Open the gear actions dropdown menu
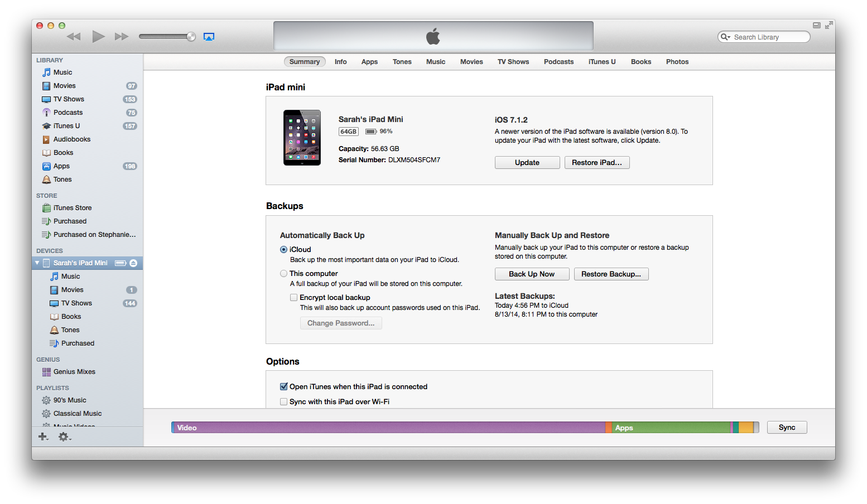Viewport: 867px width, 504px height. [x=65, y=437]
